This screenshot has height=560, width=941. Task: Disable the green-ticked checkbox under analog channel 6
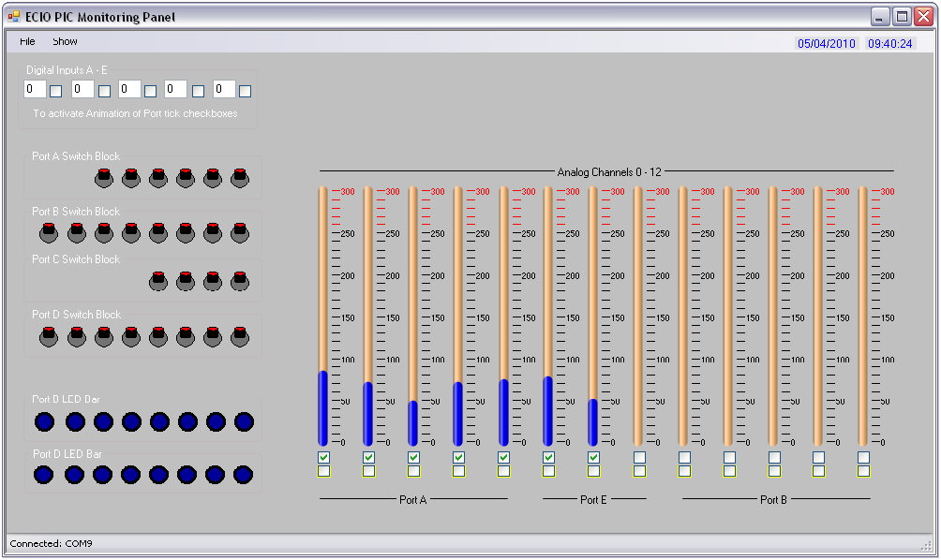point(593,458)
